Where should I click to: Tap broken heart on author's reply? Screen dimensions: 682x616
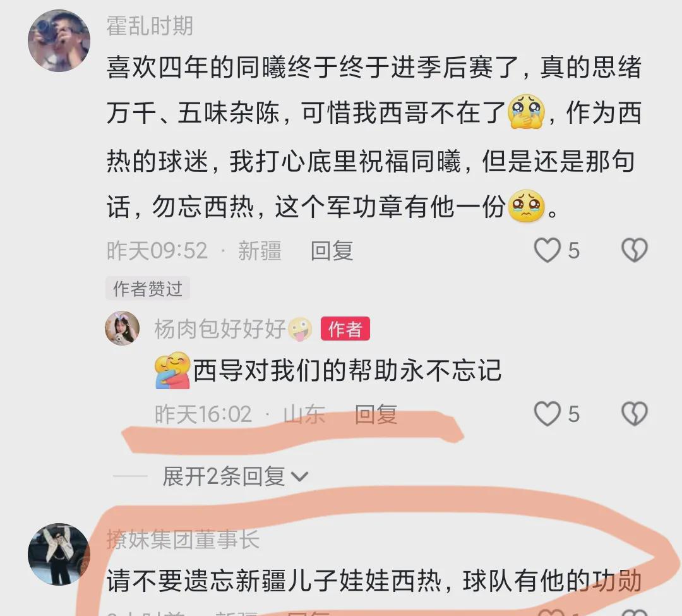click(635, 413)
